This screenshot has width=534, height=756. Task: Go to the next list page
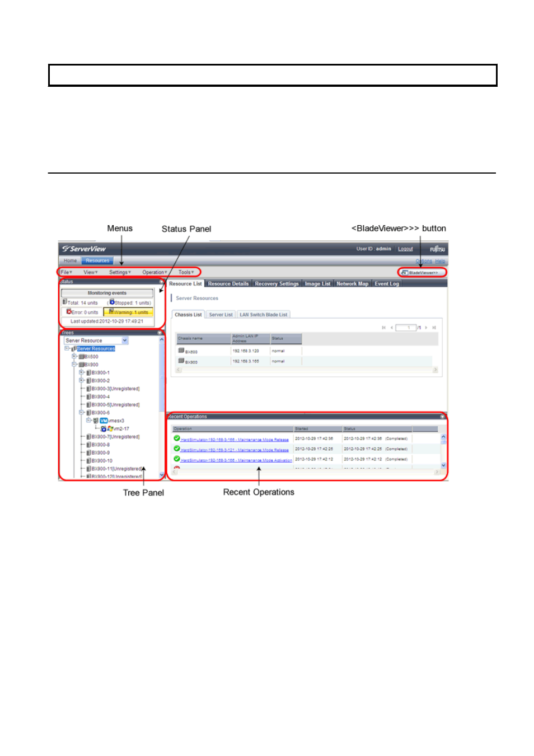click(426, 328)
